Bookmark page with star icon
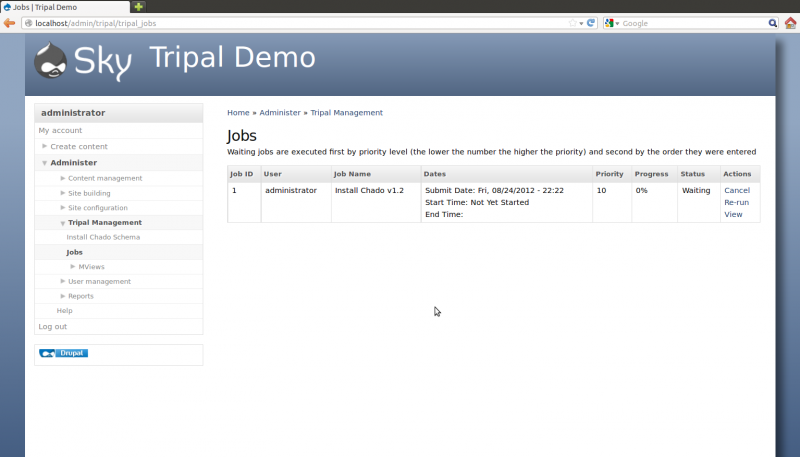Image resolution: width=800 pixels, height=457 pixels. point(572,23)
